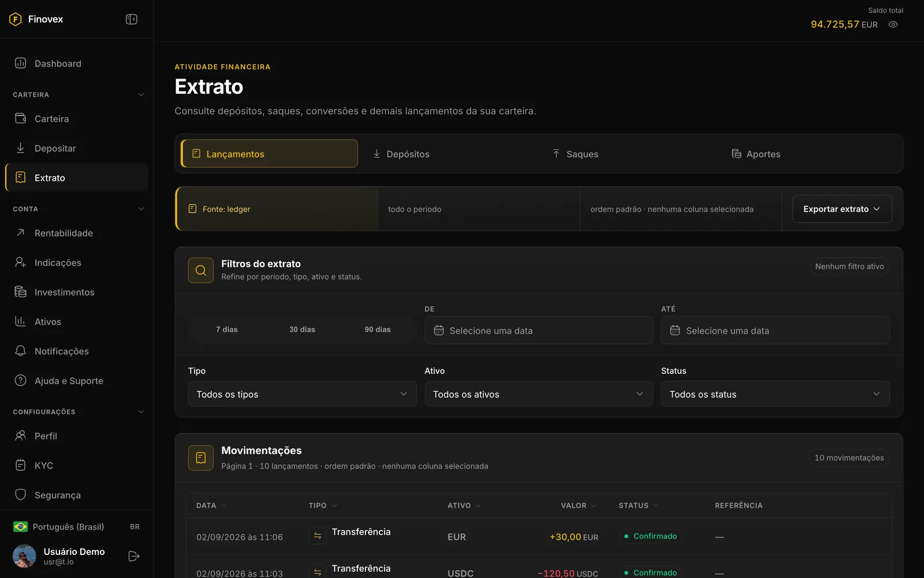Click the Filtros do extrato search icon

(x=201, y=270)
